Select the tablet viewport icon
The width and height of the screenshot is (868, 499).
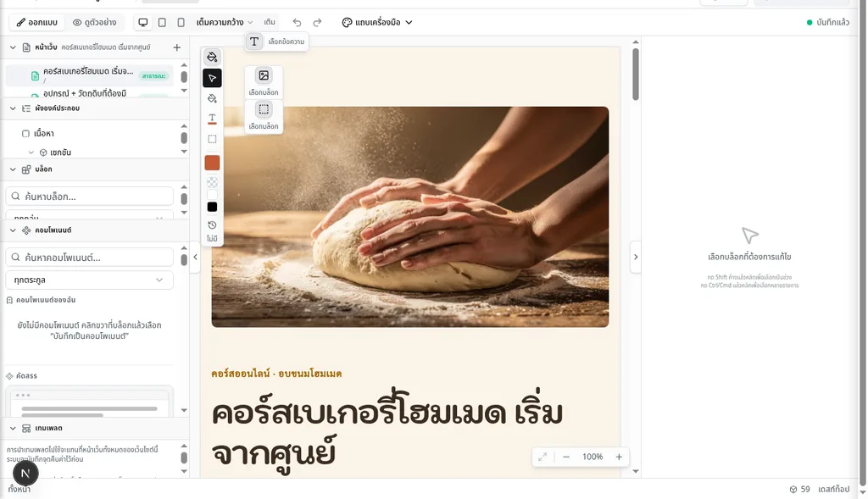point(162,22)
